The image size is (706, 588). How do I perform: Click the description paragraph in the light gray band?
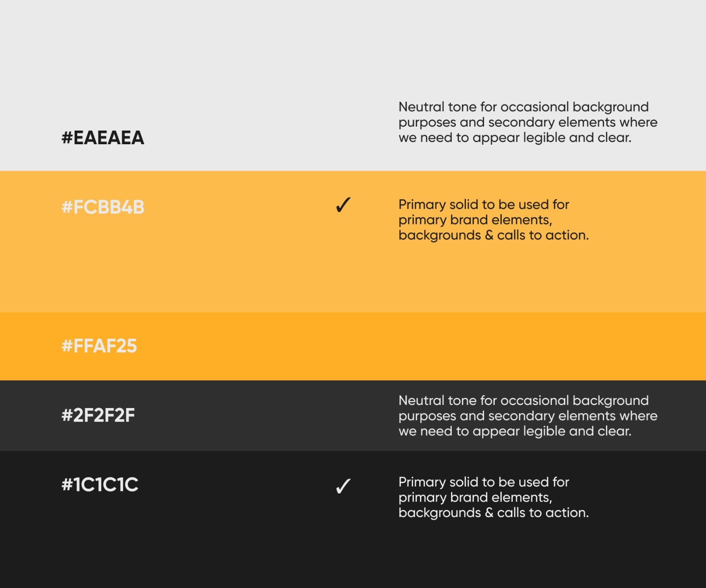pos(528,122)
